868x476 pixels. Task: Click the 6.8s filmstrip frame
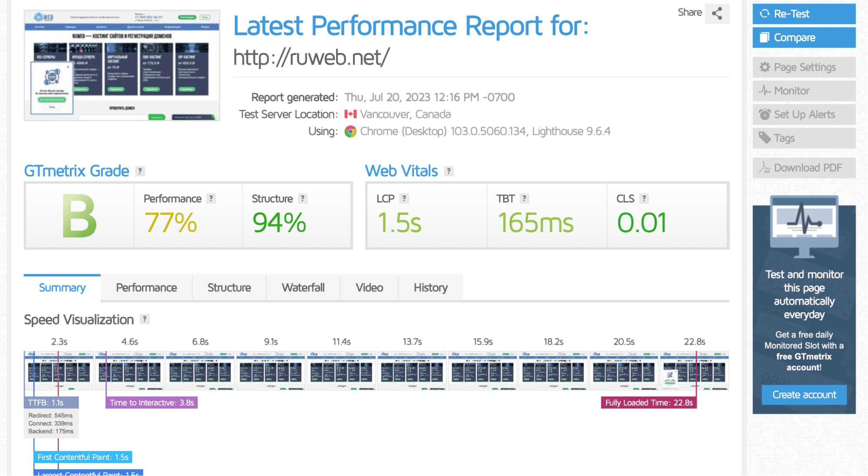point(200,371)
